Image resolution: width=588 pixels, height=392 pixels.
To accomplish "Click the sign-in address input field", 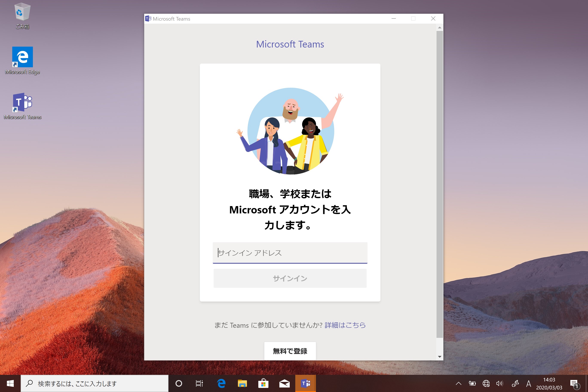I will [290, 253].
